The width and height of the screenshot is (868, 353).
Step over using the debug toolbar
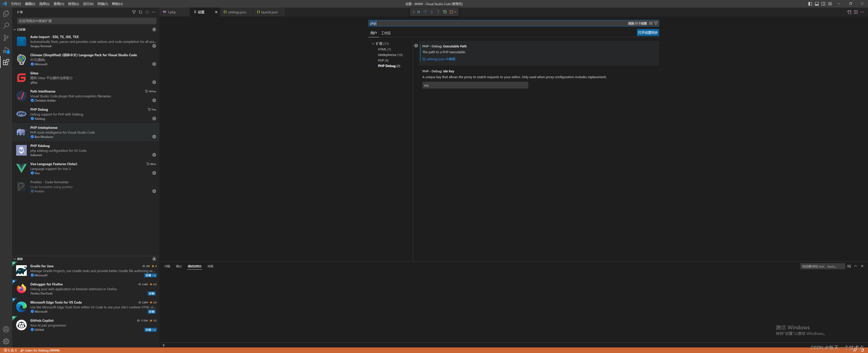[x=425, y=12]
